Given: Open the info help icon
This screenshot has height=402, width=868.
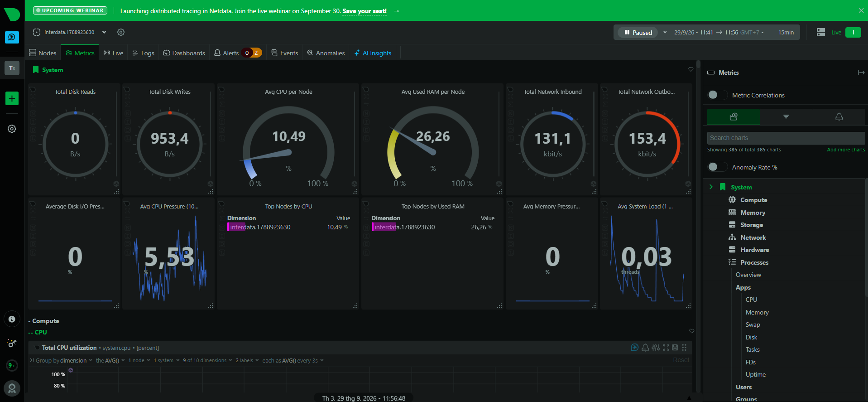Looking at the screenshot, I should click(12, 319).
